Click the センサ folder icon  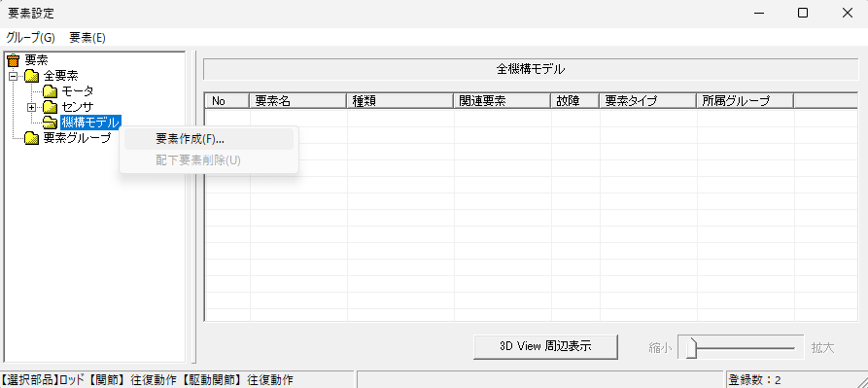[51, 106]
